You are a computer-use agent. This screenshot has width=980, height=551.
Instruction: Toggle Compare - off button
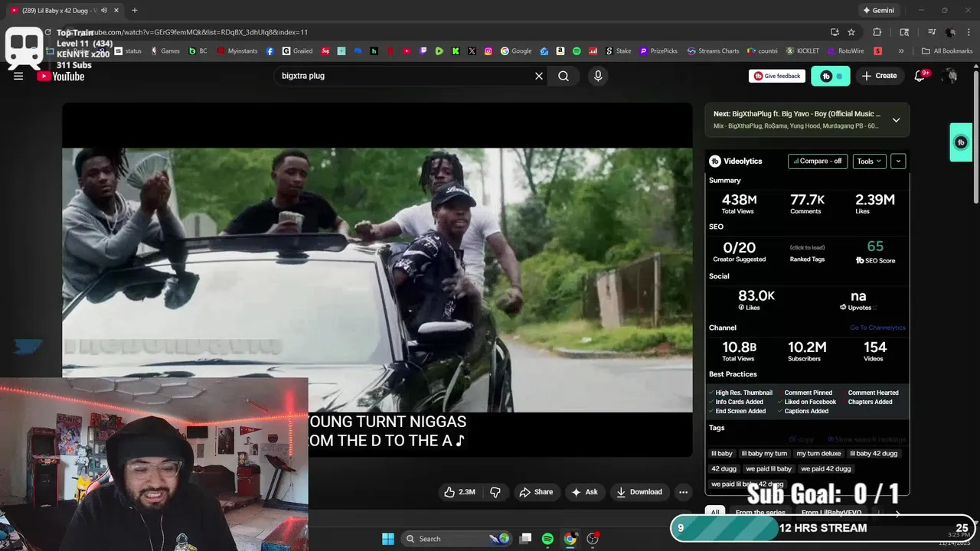click(x=818, y=161)
